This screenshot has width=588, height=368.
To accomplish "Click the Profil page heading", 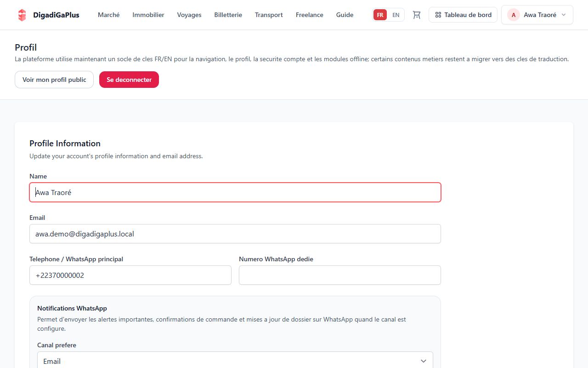I will [26, 47].
